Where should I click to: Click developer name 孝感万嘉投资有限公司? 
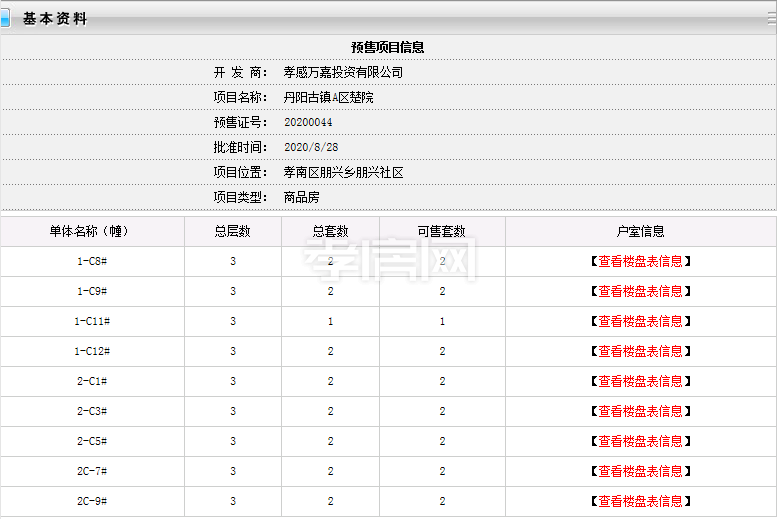tap(343, 73)
